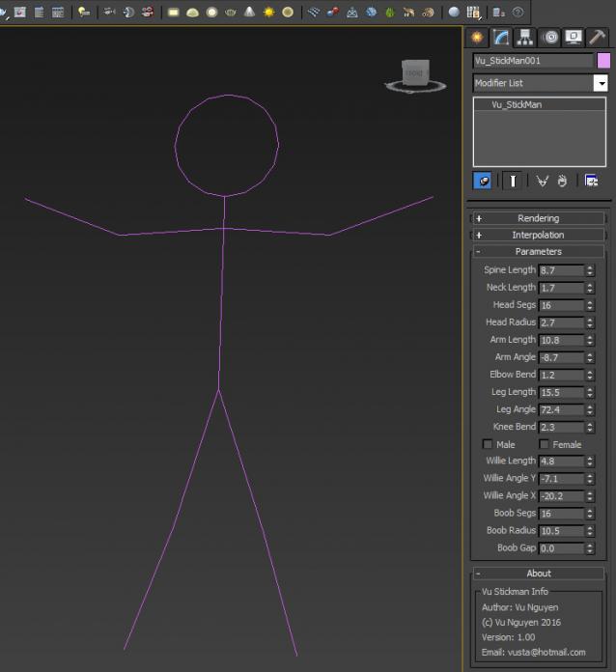Click Remove Modifier from stack icon

[x=562, y=181]
